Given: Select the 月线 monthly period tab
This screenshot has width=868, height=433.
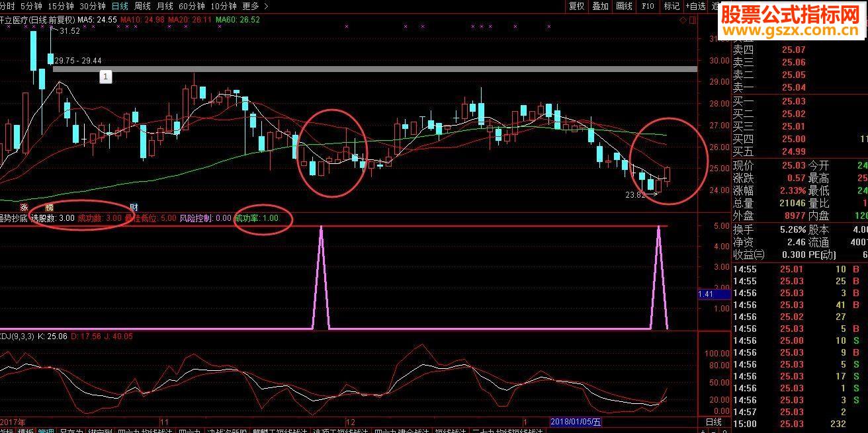Looking at the screenshot, I should (x=165, y=6).
